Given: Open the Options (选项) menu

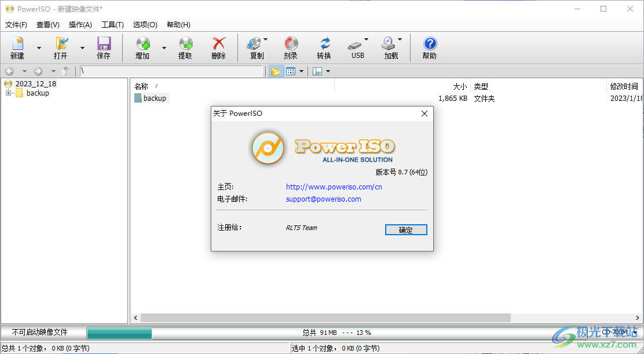Looking at the screenshot, I should 145,25.
